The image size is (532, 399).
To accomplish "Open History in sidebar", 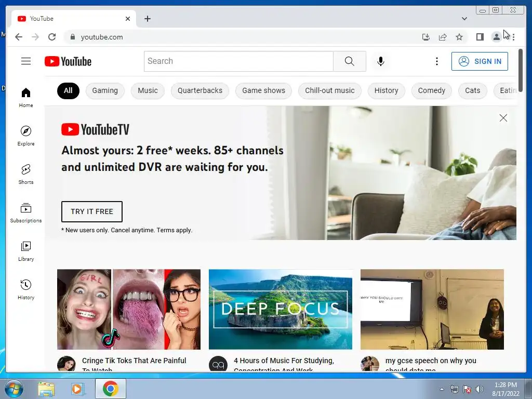I will point(26,289).
